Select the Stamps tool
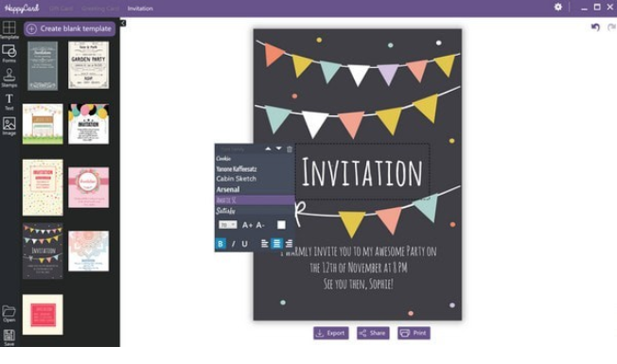This screenshot has height=364, width=617. pyautogui.click(x=9, y=78)
